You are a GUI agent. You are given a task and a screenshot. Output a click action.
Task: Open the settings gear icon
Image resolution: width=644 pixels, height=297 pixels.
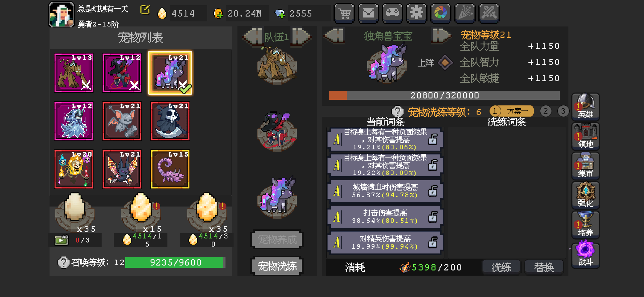click(416, 13)
